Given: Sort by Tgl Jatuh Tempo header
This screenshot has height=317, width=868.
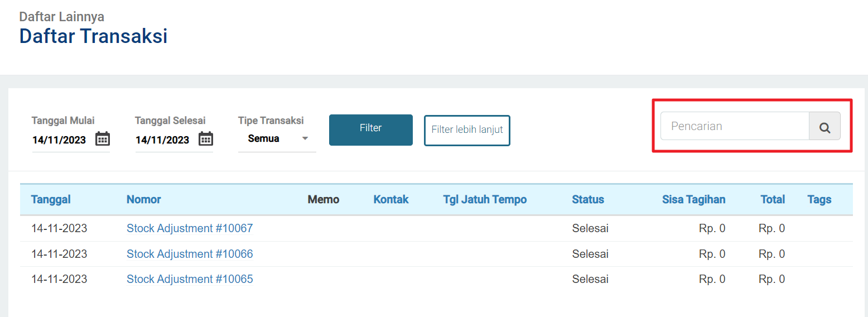Looking at the screenshot, I should (x=485, y=199).
